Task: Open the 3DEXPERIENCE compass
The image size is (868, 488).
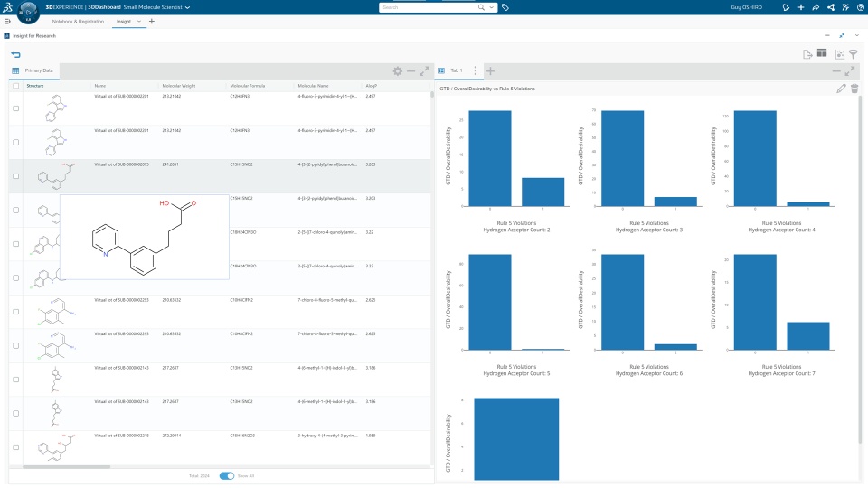Action: coord(28,12)
